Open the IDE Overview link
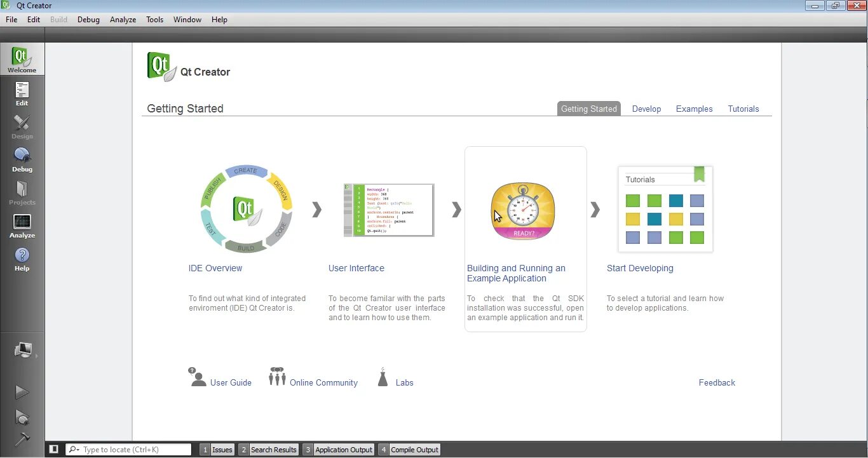Image resolution: width=868 pixels, height=458 pixels. (215, 268)
